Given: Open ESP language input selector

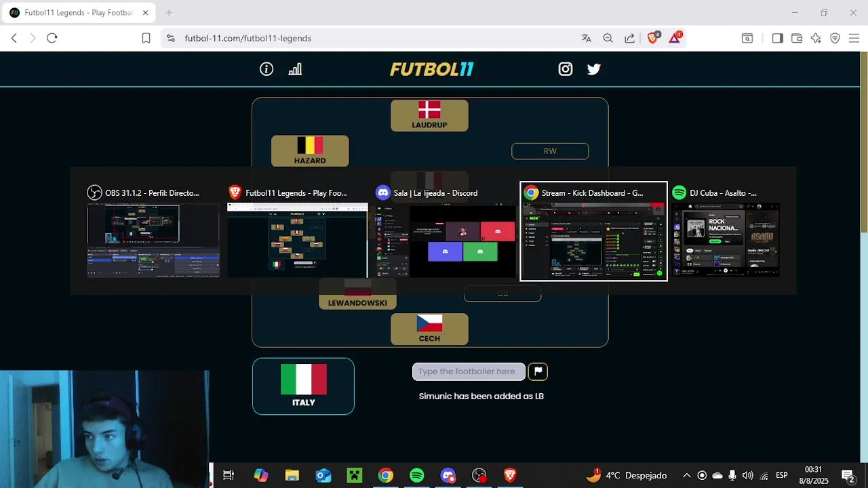Looking at the screenshot, I should (782, 475).
